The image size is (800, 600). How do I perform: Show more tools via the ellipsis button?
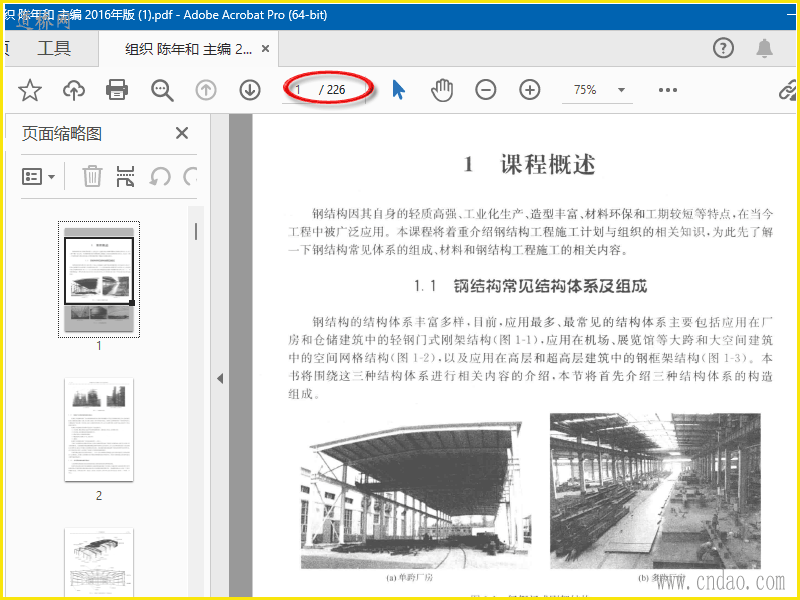tap(668, 90)
